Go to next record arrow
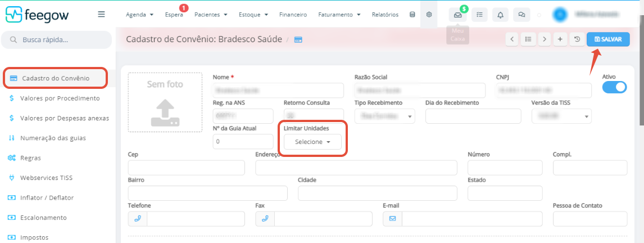This screenshot has height=243, width=644. (x=545, y=39)
